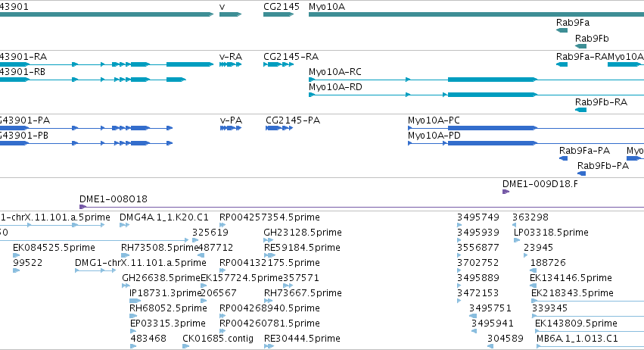Select the EK218343.5prime EST label
Viewport: 644px width, 350px height.
[x=573, y=294]
